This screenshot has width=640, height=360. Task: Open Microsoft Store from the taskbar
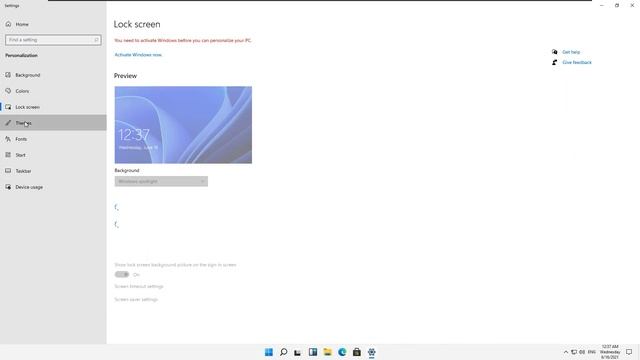tap(357, 352)
